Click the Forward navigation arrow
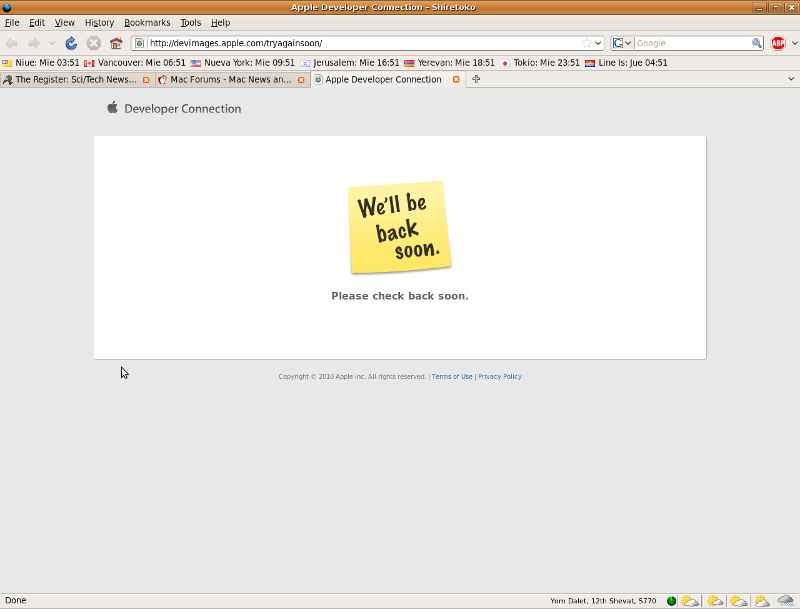The width and height of the screenshot is (800, 609). tap(34, 43)
